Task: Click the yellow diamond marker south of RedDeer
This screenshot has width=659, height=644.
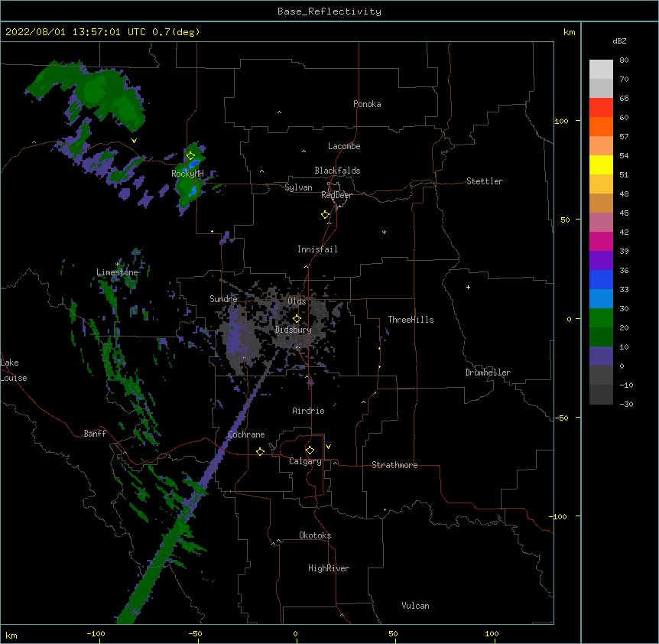Action: [x=326, y=215]
